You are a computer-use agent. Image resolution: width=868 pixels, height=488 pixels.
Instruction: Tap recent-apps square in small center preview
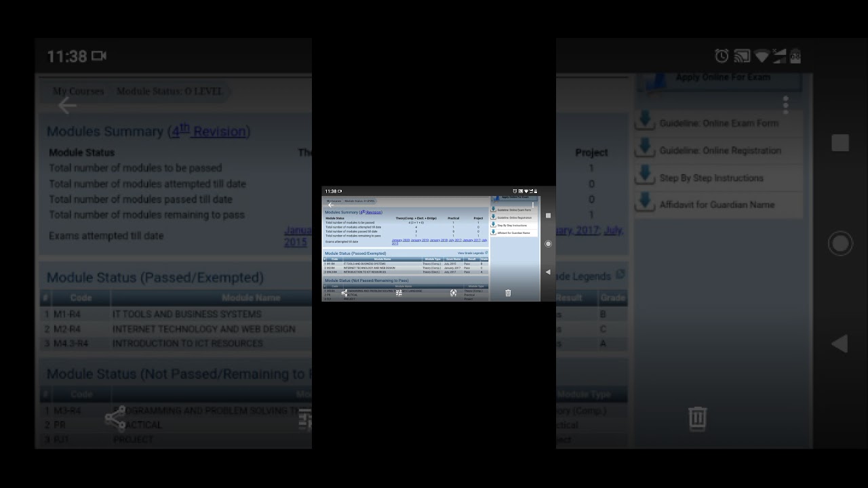[548, 216]
